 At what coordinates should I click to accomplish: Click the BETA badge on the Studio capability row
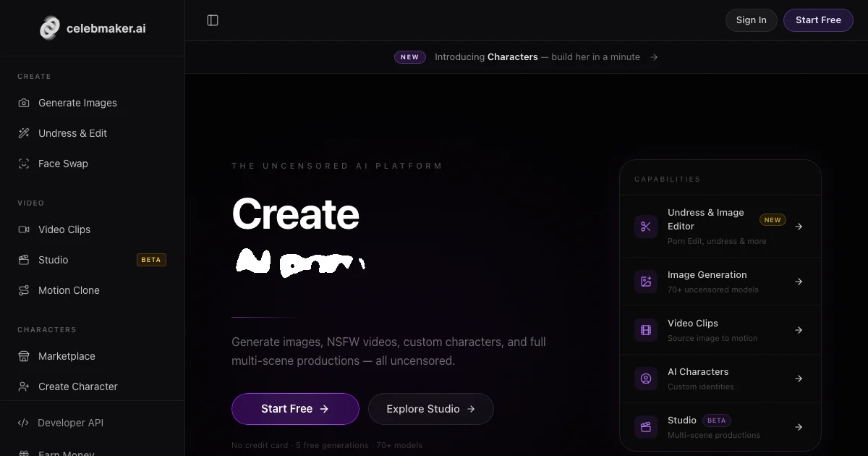[x=716, y=421]
